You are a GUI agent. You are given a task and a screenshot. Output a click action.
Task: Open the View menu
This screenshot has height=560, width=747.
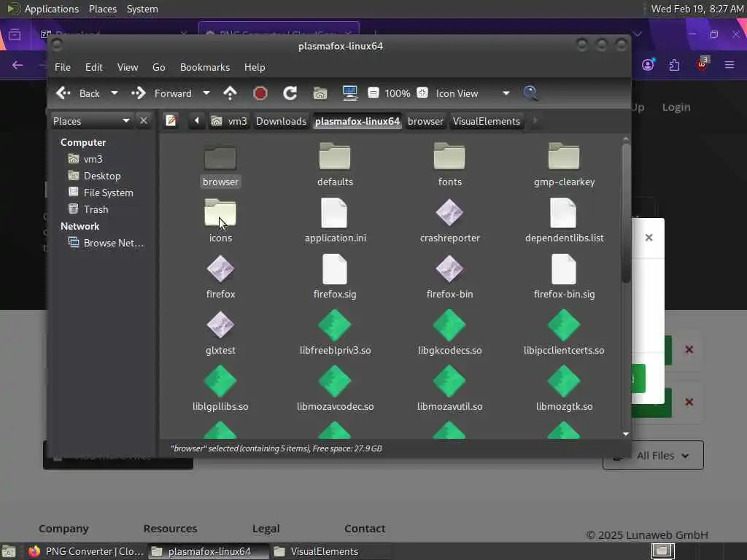pos(128,67)
